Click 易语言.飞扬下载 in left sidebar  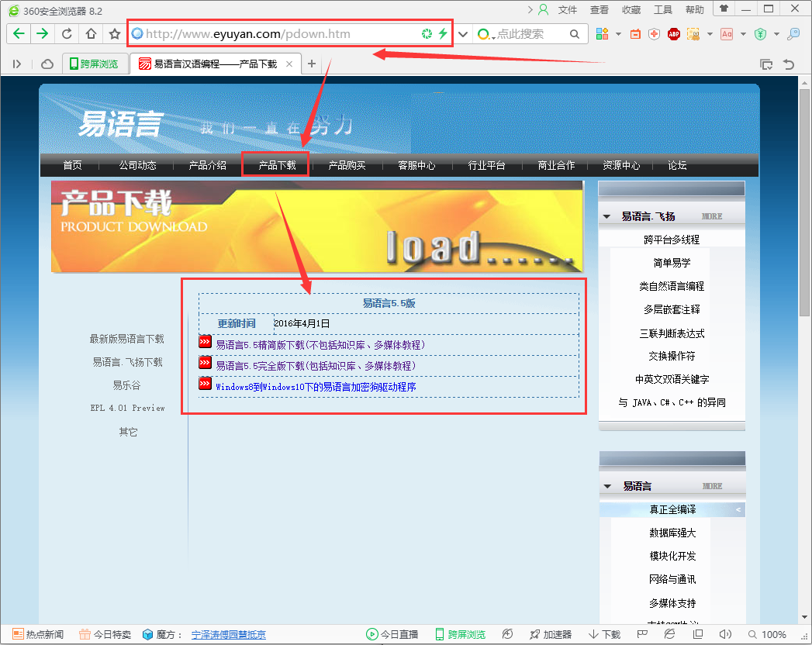point(127,362)
